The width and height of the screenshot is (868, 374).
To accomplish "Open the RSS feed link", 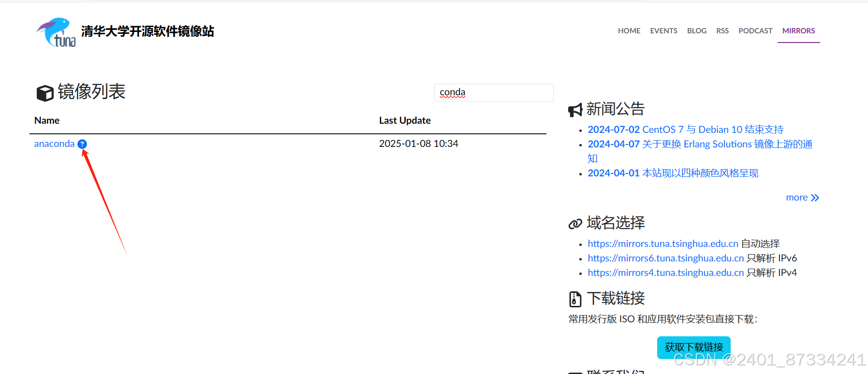I will (722, 31).
